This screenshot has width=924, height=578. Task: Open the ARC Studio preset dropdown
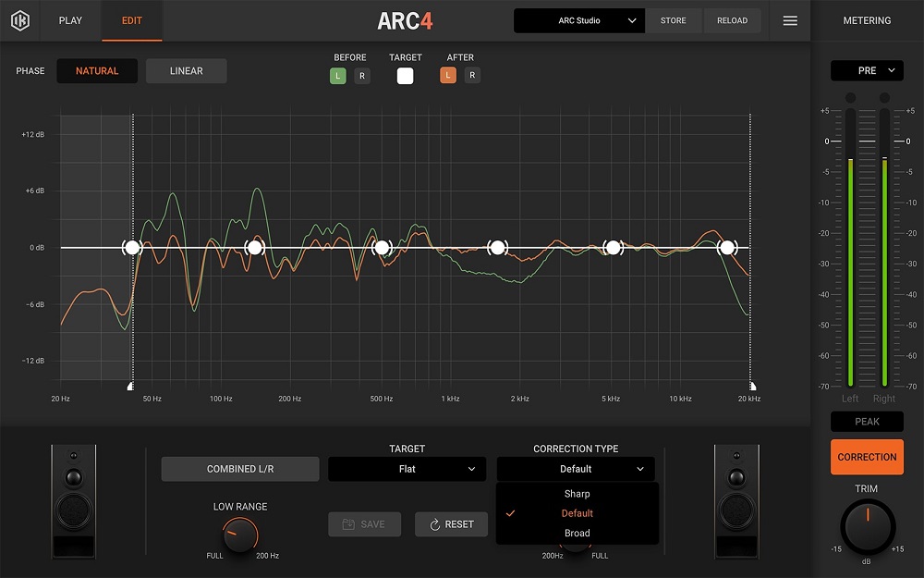pos(579,20)
